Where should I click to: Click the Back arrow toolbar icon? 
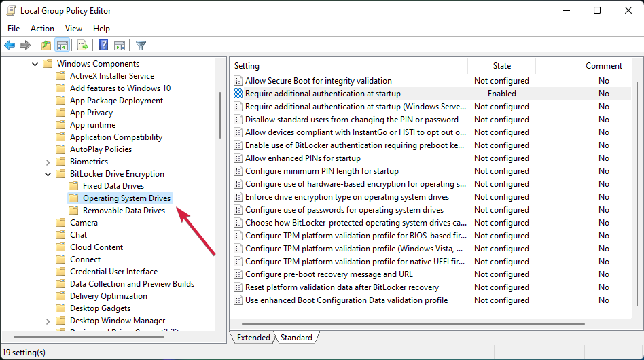tap(10, 45)
